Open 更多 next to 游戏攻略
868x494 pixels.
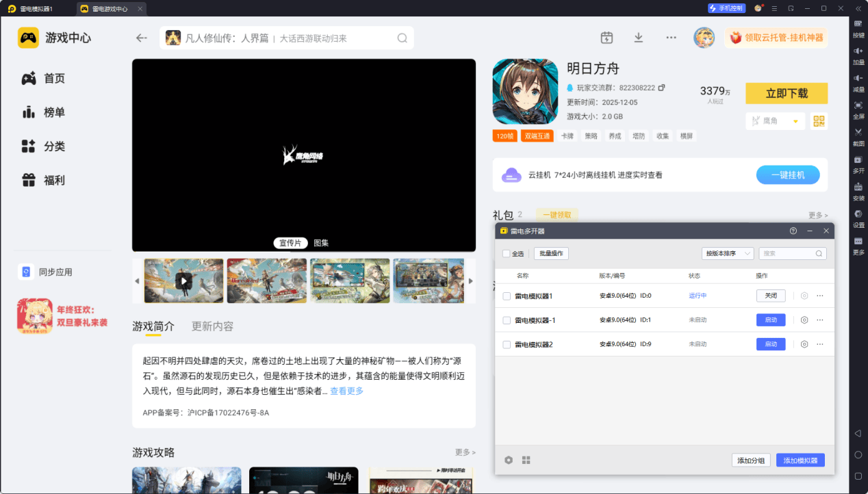pos(465,452)
